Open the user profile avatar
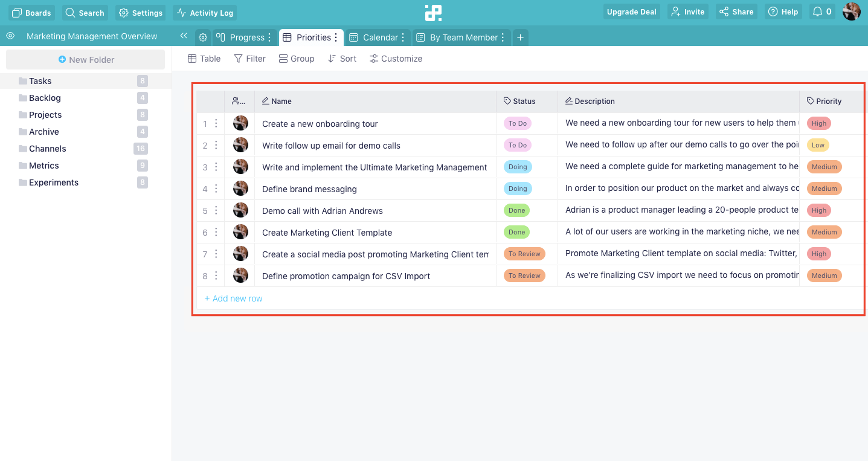Image resolution: width=868 pixels, height=461 pixels. [x=852, y=11]
